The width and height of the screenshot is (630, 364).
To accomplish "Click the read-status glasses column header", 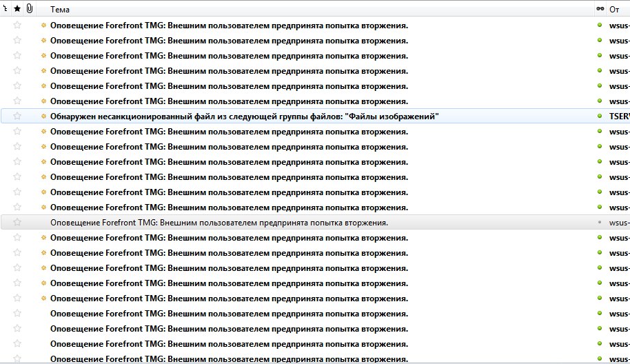I will [x=600, y=9].
